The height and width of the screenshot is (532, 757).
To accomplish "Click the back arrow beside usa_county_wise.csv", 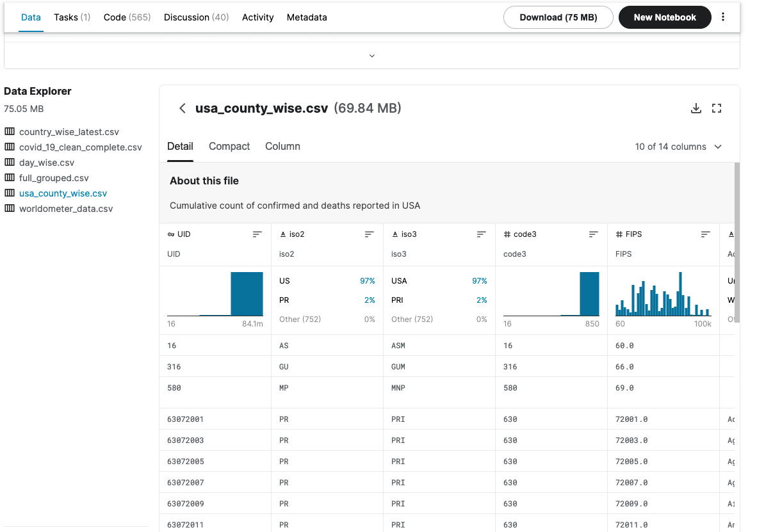I will [x=182, y=108].
